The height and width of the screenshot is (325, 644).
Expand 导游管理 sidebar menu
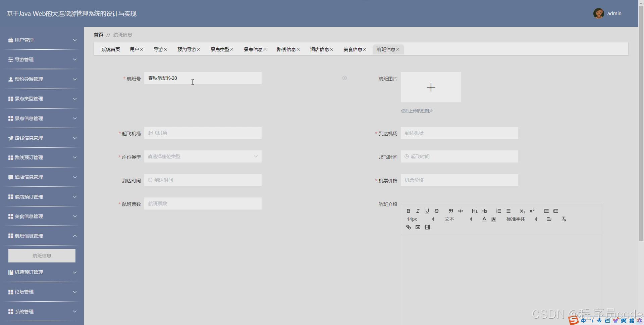point(42,59)
